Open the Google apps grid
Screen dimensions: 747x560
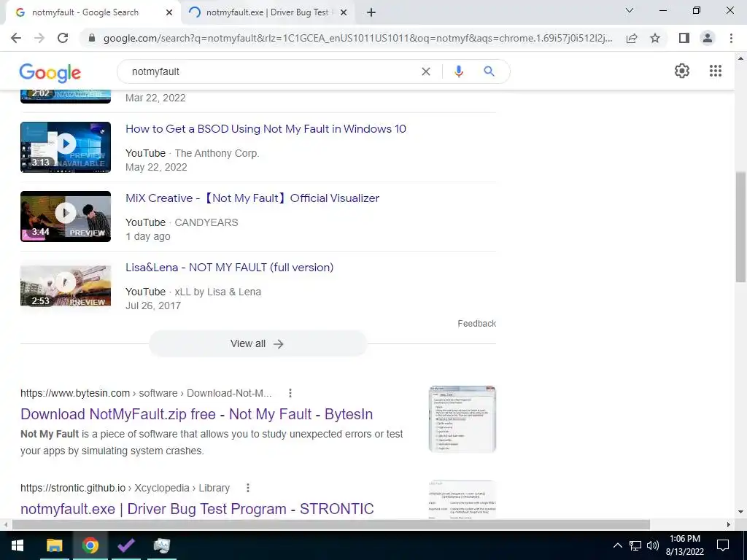tap(715, 71)
